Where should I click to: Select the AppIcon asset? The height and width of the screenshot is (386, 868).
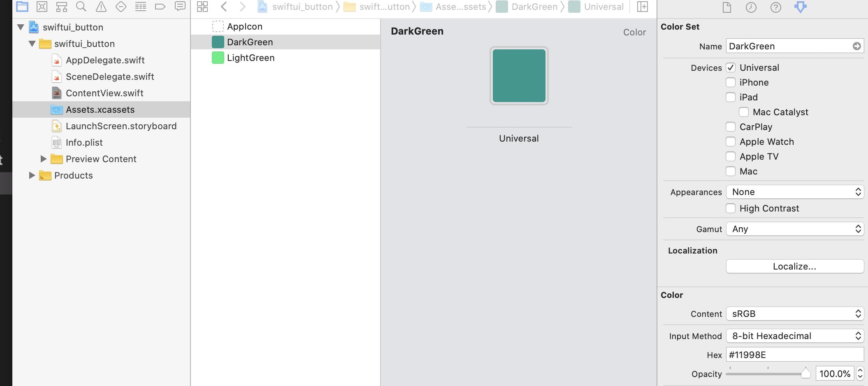coord(285,26)
